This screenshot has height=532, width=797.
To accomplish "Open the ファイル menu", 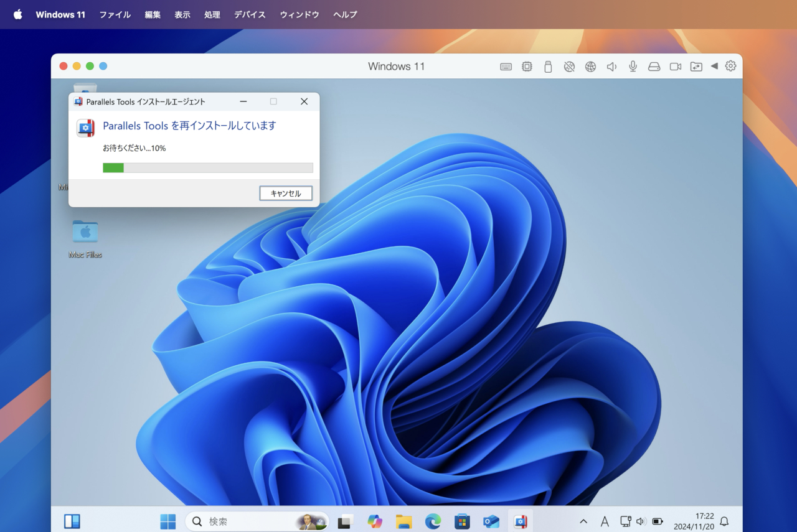I will (x=115, y=14).
